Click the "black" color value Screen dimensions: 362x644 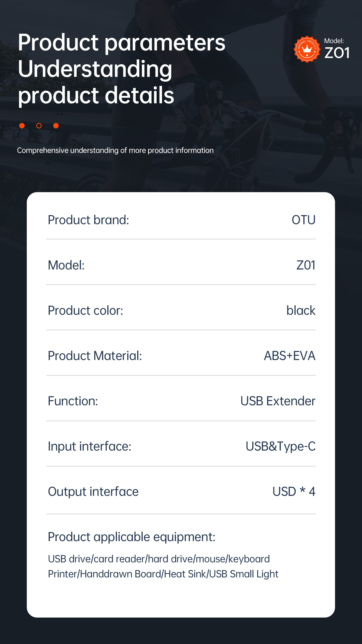point(301,310)
